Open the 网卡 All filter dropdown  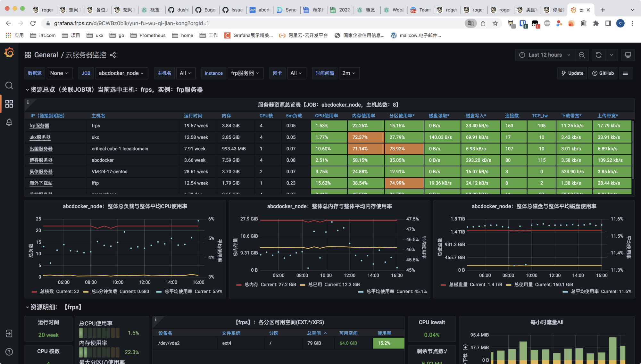pyautogui.click(x=295, y=73)
